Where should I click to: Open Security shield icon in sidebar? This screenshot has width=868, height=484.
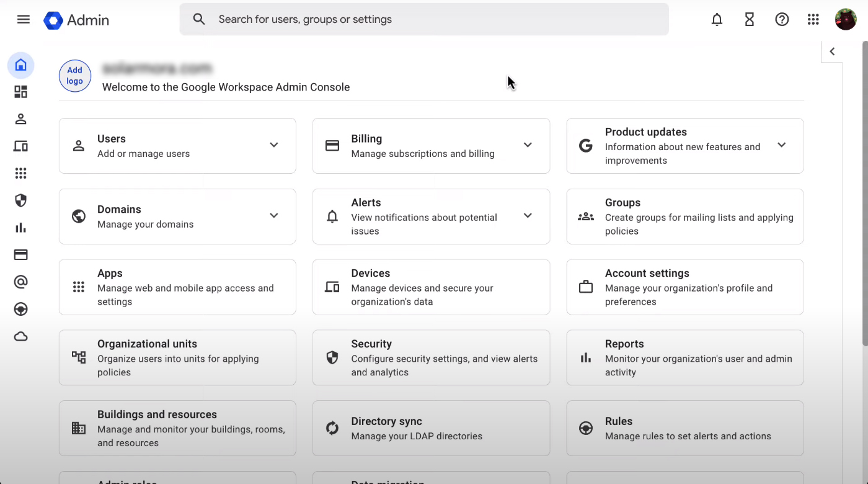tap(21, 200)
